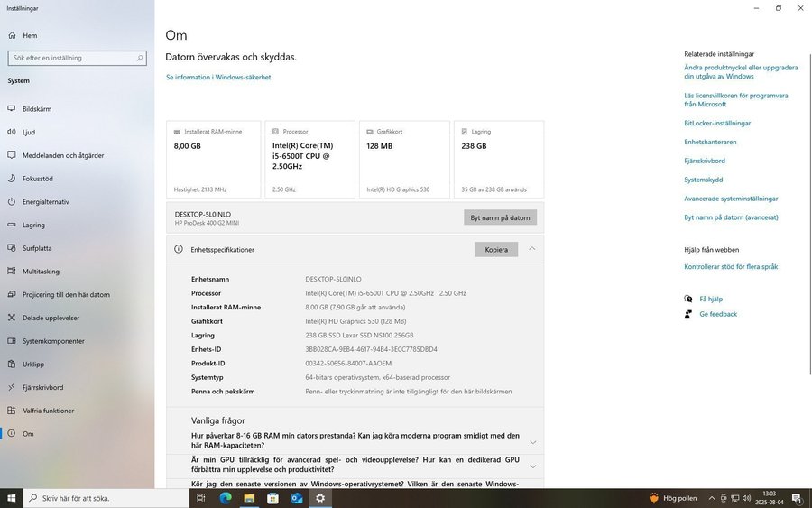Click the Enhets-ID value
This screenshot has width=812, height=508.
pyautogui.click(x=372, y=349)
